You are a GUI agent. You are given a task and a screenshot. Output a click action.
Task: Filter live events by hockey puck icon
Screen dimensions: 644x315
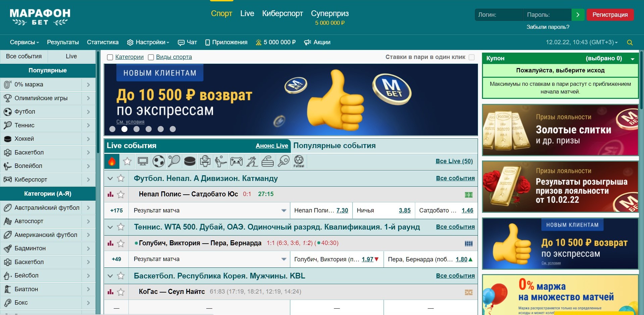190,161
